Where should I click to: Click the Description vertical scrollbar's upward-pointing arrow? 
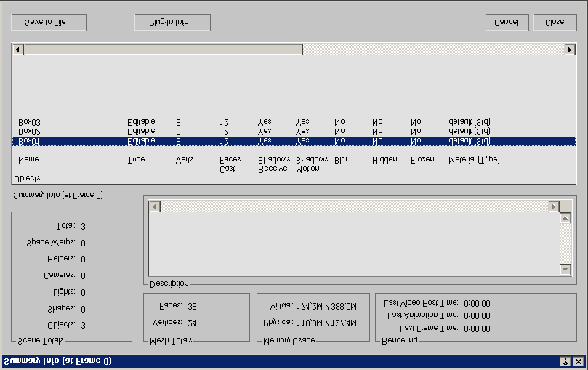point(565,218)
